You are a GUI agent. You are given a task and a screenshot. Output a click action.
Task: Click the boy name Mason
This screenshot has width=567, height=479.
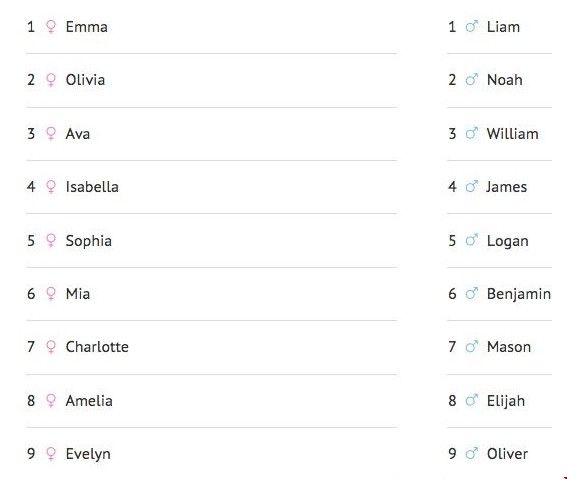click(509, 347)
